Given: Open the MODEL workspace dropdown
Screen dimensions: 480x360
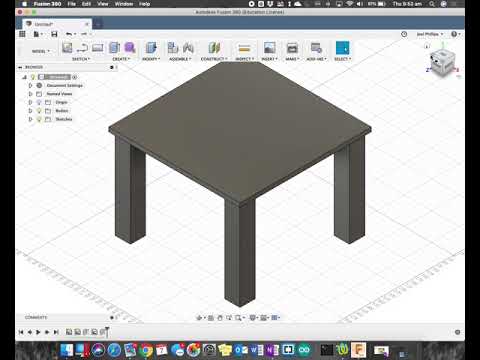Looking at the screenshot, I should pyautogui.click(x=41, y=51).
